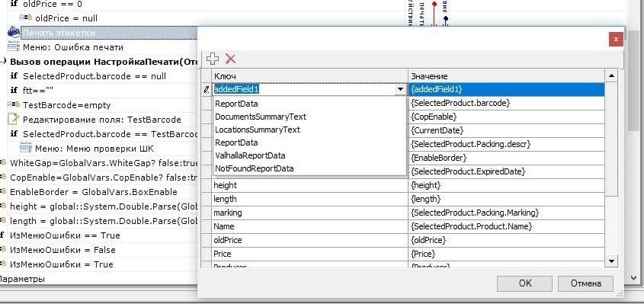
Task: Select the Price key cell
Action: 309,254
